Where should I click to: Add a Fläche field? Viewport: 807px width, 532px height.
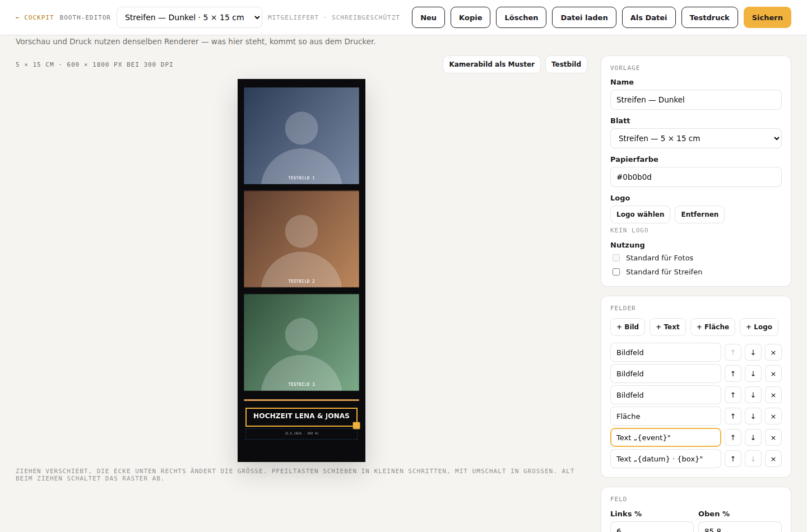pos(713,327)
